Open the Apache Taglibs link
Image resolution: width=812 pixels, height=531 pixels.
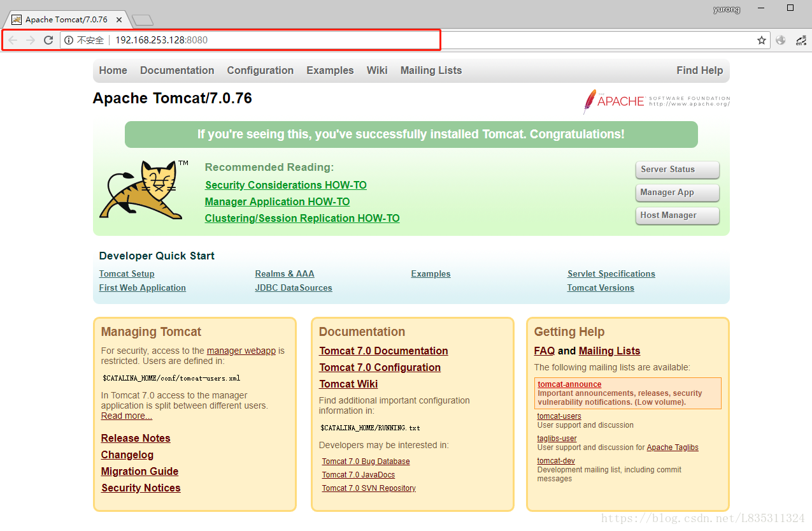[x=673, y=447]
